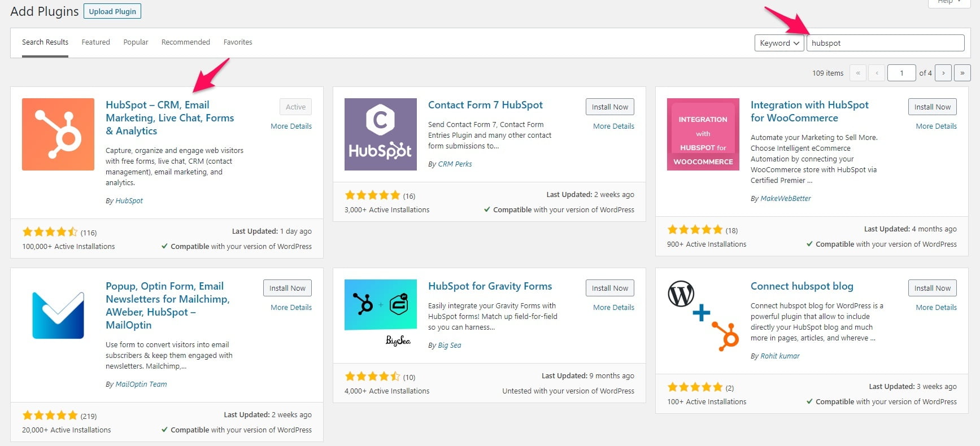Open the Featured plugins tab

(x=96, y=42)
